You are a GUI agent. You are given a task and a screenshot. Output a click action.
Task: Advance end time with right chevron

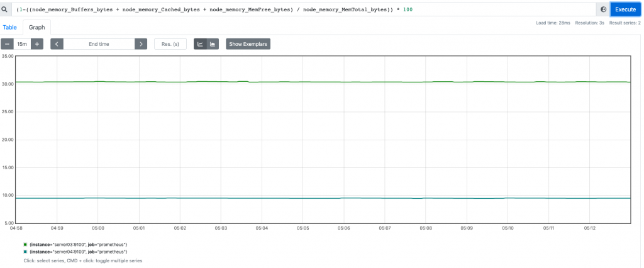[141, 44]
